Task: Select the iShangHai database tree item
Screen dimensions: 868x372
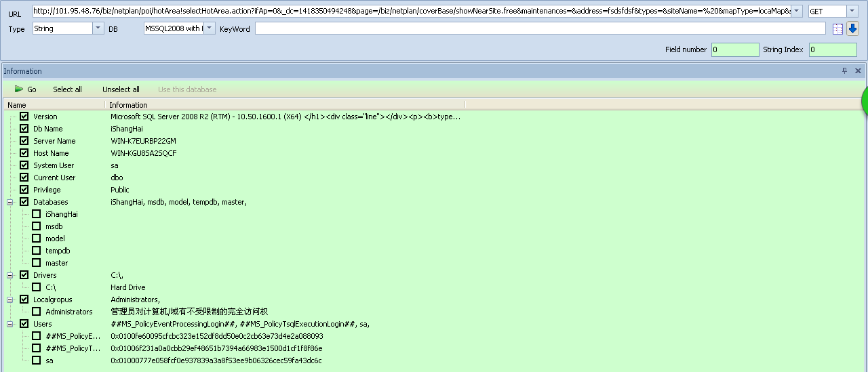Action: pyautogui.click(x=62, y=214)
